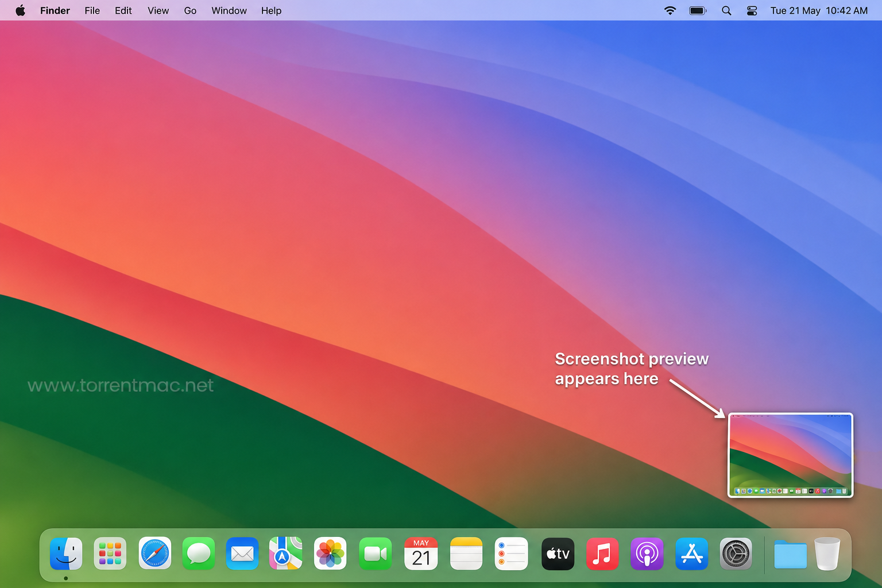882x588 pixels.
Task: Open the Downloads folder in Dock
Action: pyautogui.click(x=791, y=554)
